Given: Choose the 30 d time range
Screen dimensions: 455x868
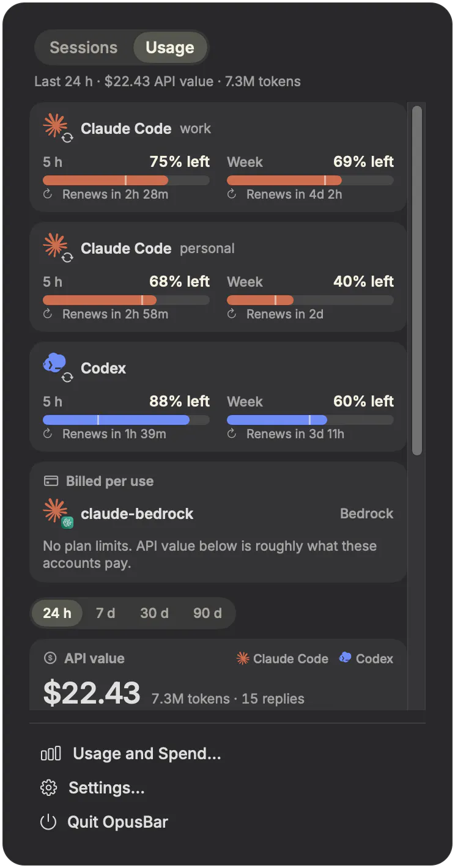Looking at the screenshot, I should pyautogui.click(x=154, y=612).
